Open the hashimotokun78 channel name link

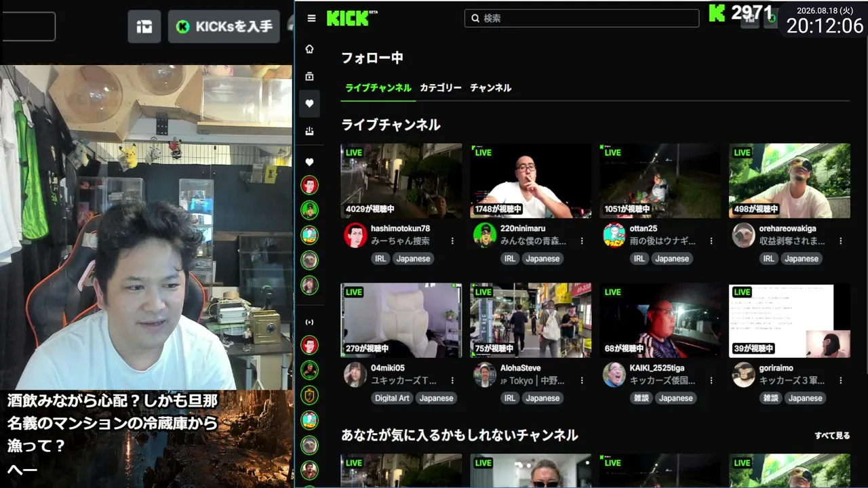point(401,228)
